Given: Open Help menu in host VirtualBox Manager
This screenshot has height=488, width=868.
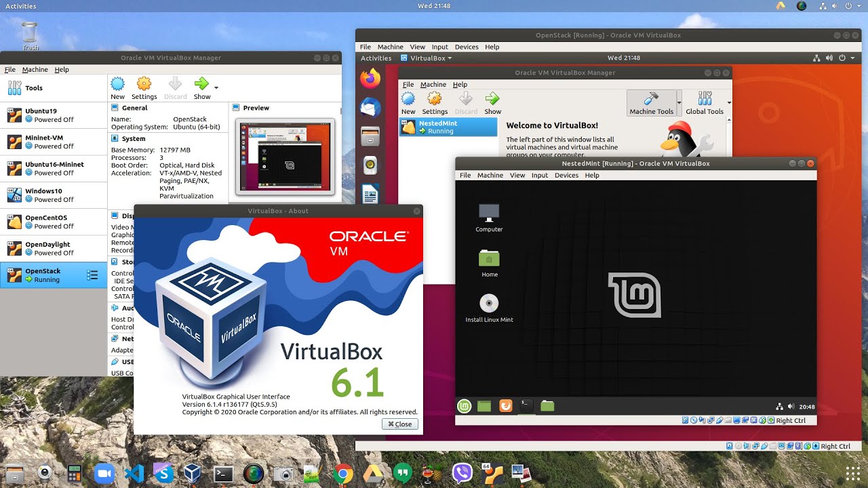Looking at the screenshot, I should [x=62, y=69].
